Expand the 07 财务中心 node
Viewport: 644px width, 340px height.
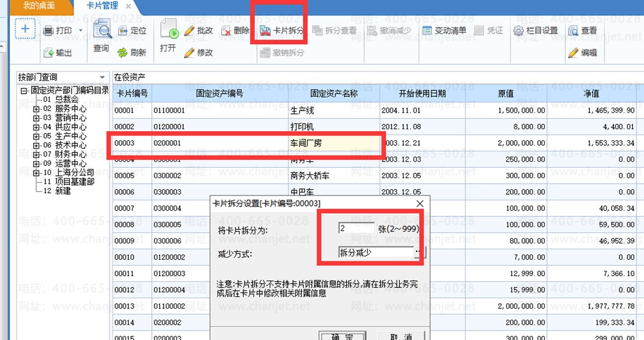coord(36,154)
